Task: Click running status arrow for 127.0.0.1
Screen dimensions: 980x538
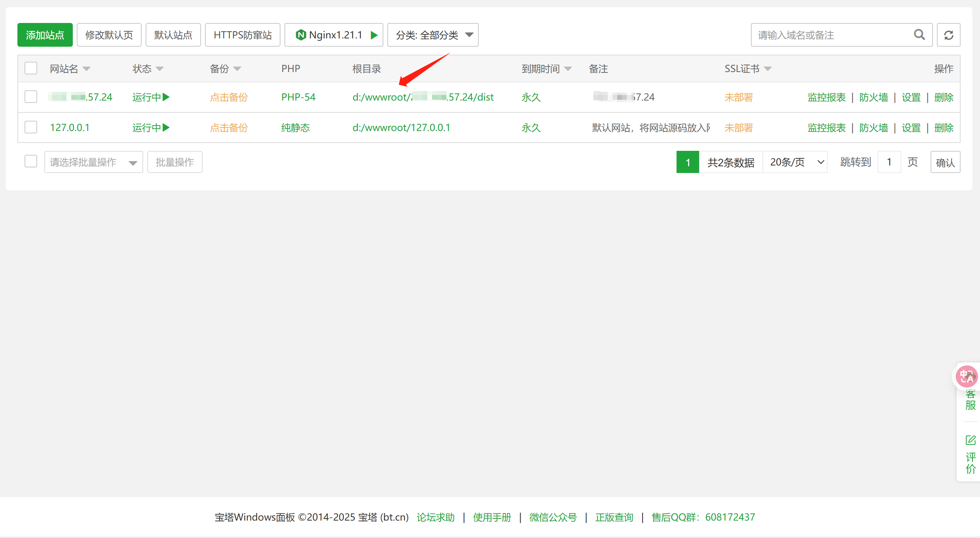Action: 166,127
